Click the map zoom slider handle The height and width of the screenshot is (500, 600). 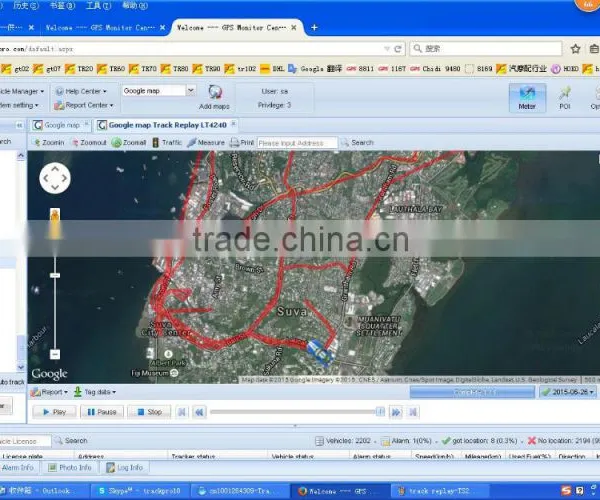[55, 275]
